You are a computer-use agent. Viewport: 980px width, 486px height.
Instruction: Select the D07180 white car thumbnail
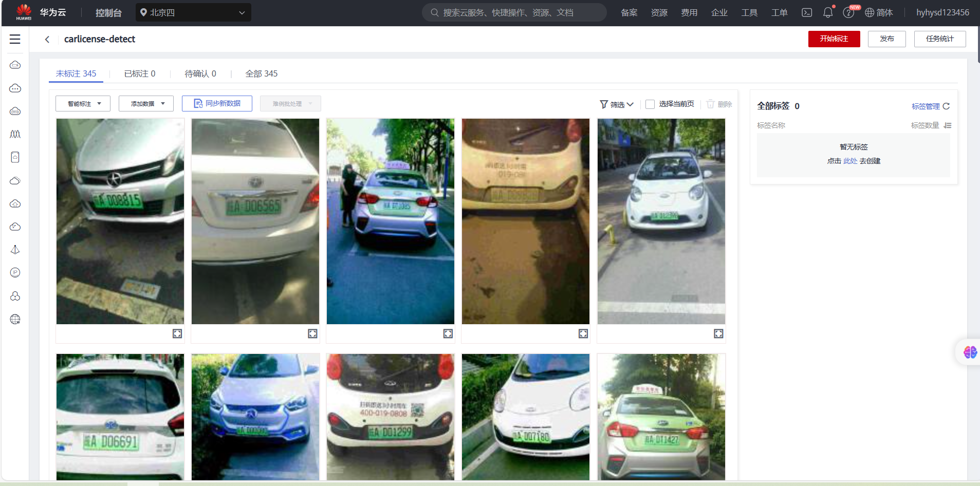point(526,417)
